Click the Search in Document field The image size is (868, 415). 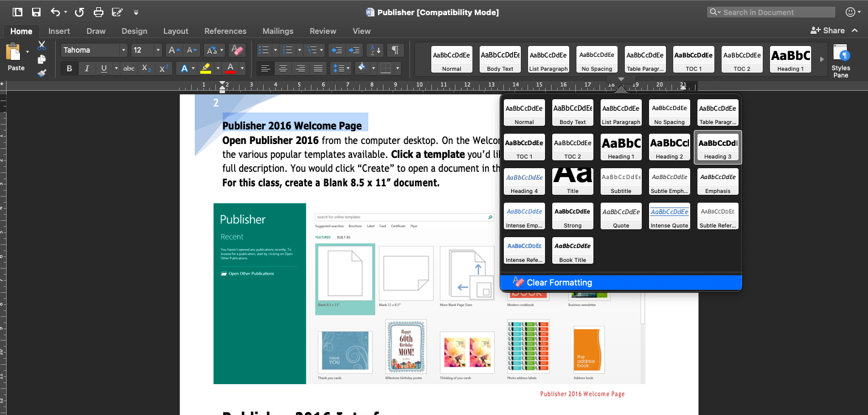[771, 12]
